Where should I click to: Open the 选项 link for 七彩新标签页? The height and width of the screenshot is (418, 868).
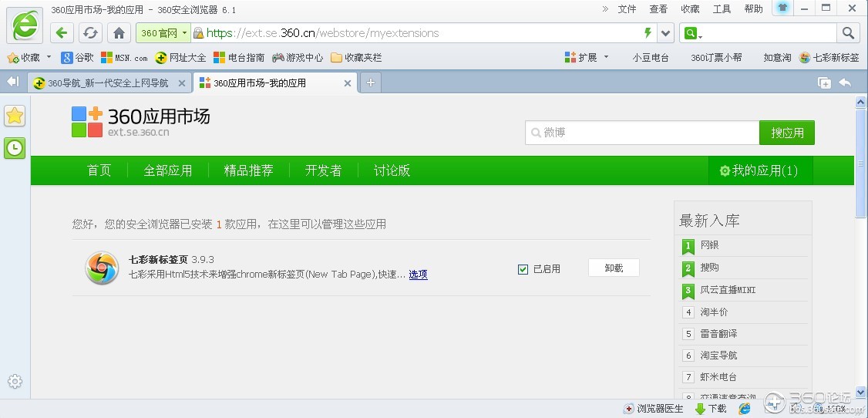coord(418,274)
